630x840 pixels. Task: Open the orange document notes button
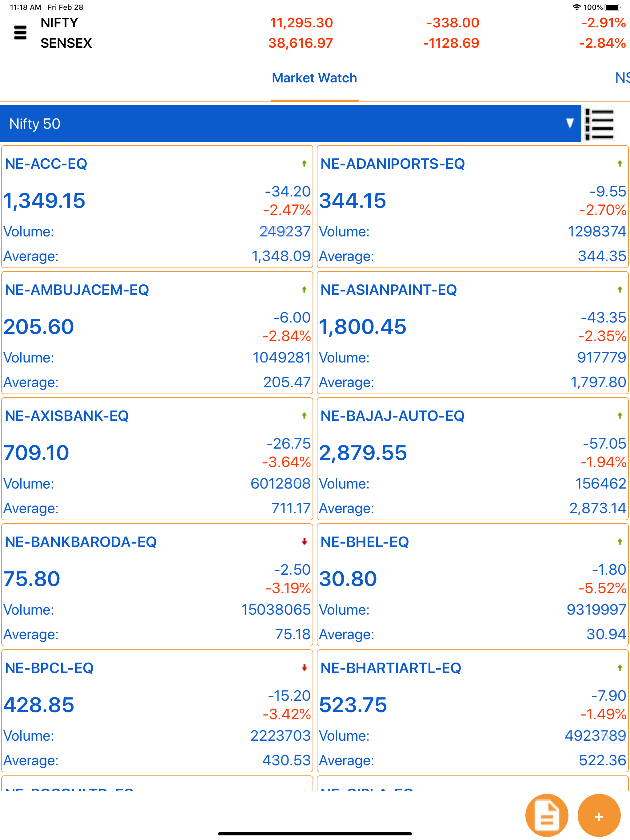(x=546, y=815)
